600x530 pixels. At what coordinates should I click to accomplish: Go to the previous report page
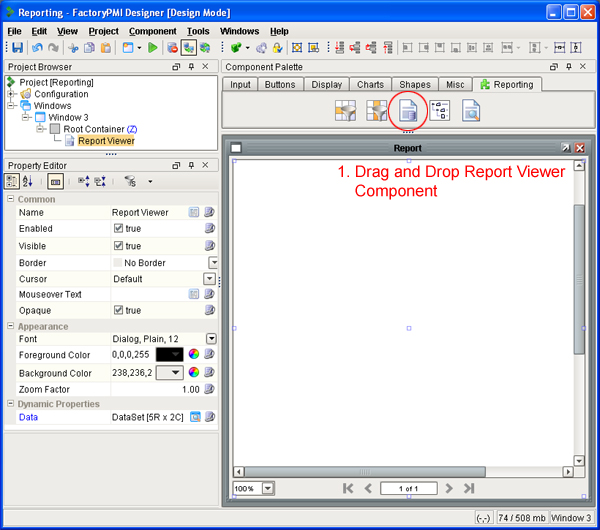coord(368,488)
